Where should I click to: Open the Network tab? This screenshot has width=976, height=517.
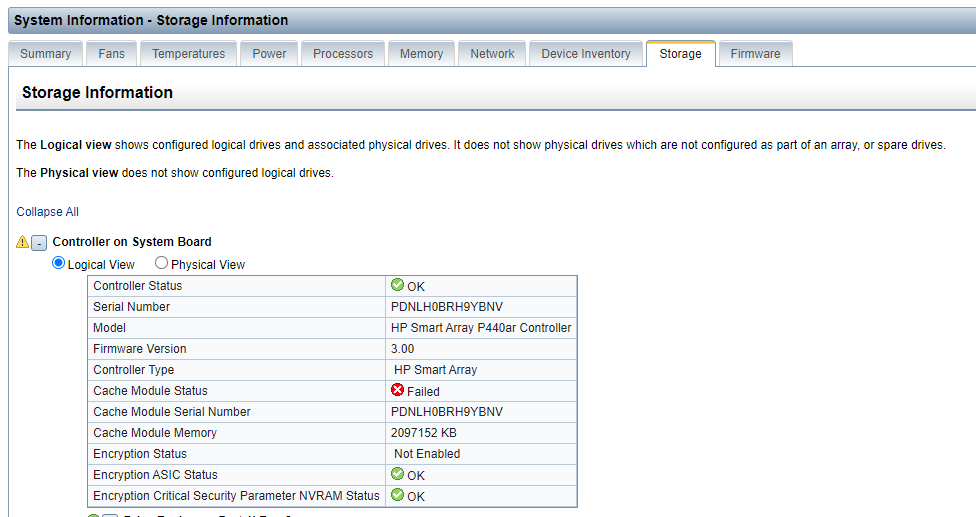coord(492,54)
